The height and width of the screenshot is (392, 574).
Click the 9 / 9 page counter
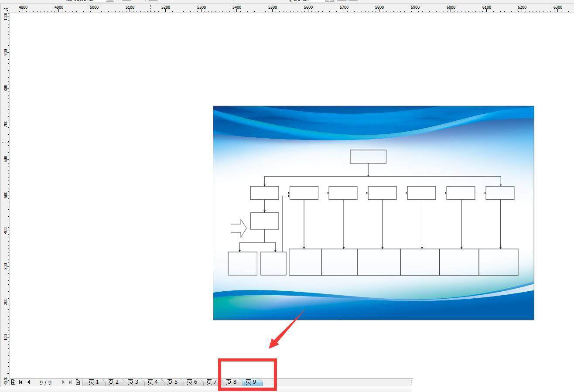pyautogui.click(x=45, y=382)
